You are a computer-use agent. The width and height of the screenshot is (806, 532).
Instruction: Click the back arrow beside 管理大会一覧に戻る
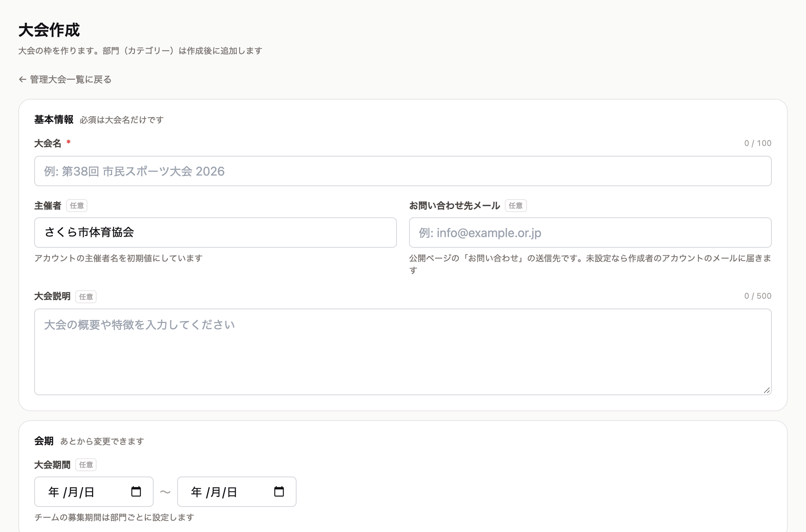(22, 79)
